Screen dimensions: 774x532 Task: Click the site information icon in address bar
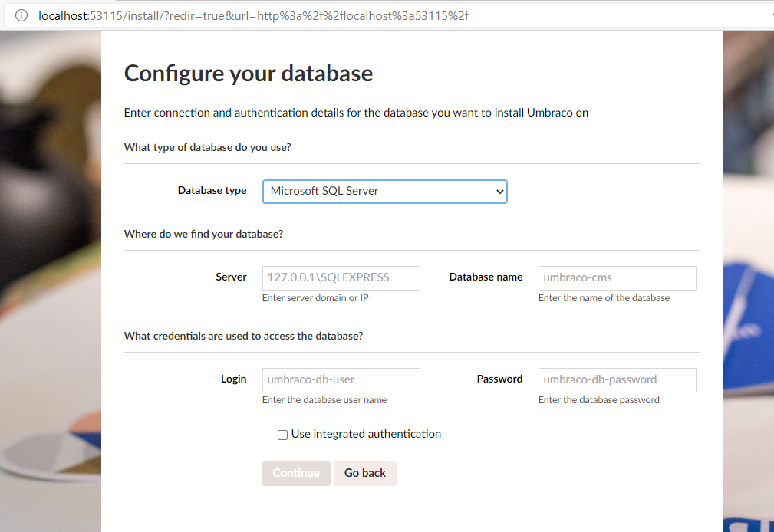[x=21, y=16]
